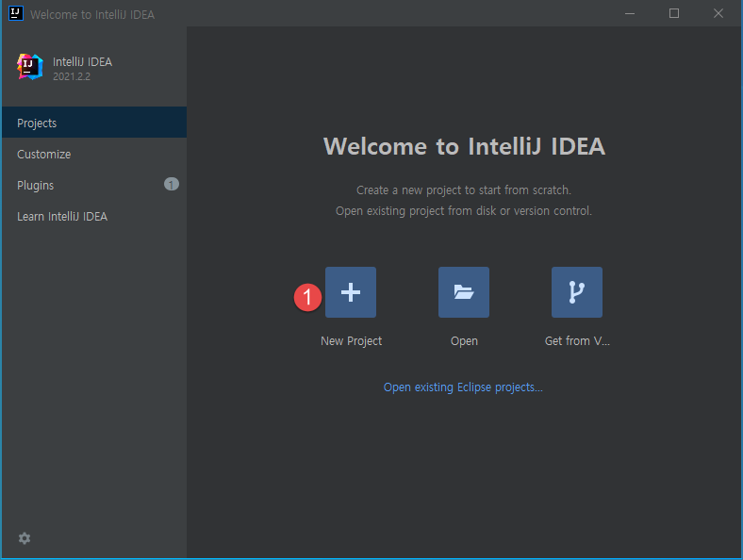Click the 'Create a new project' hint text
Image resolution: width=743 pixels, height=560 pixels.
[463, 190]
